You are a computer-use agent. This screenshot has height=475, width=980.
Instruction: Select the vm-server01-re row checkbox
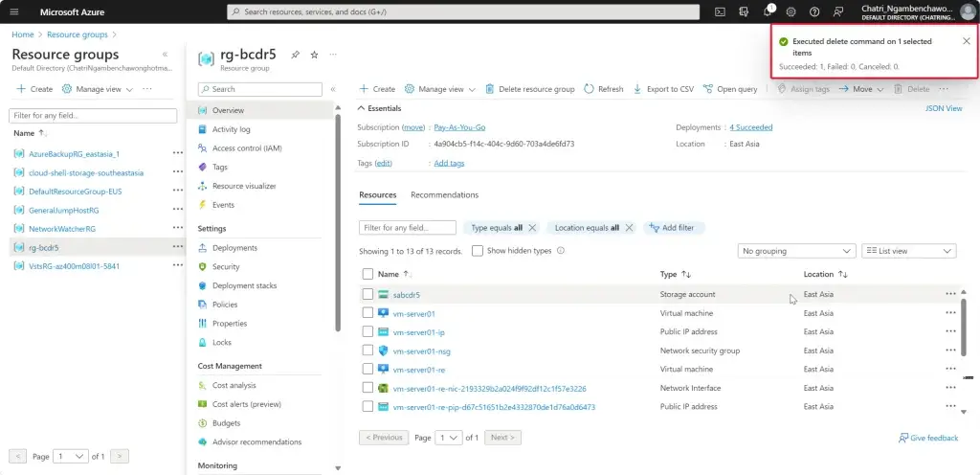coord(367,369)
